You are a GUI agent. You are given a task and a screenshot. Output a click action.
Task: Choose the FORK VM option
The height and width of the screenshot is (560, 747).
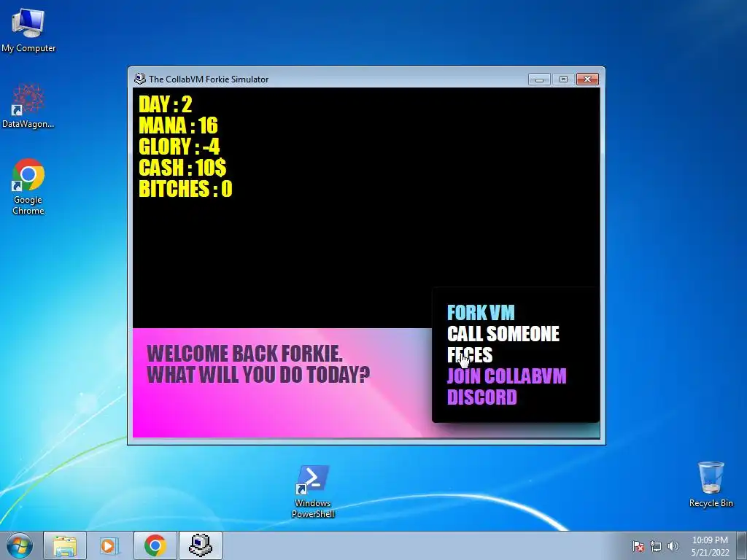pyautogui.click(x=481, y=313)
